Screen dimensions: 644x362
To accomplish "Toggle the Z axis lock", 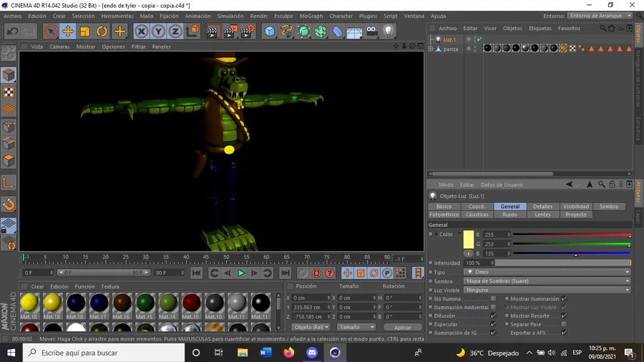I will pyautogui.click(x=175, y=31).
